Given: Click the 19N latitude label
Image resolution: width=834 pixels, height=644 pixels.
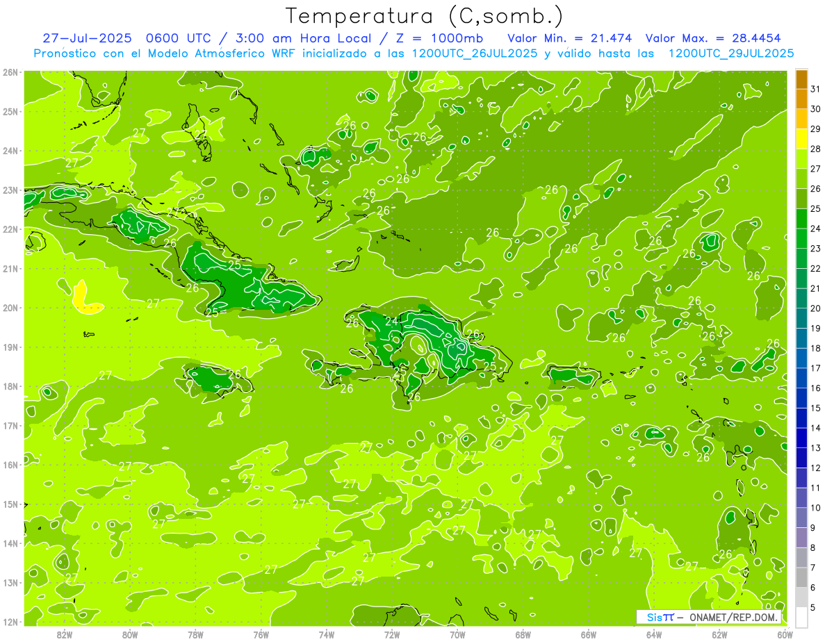Looking at the screenshot, I should point(10,347).
